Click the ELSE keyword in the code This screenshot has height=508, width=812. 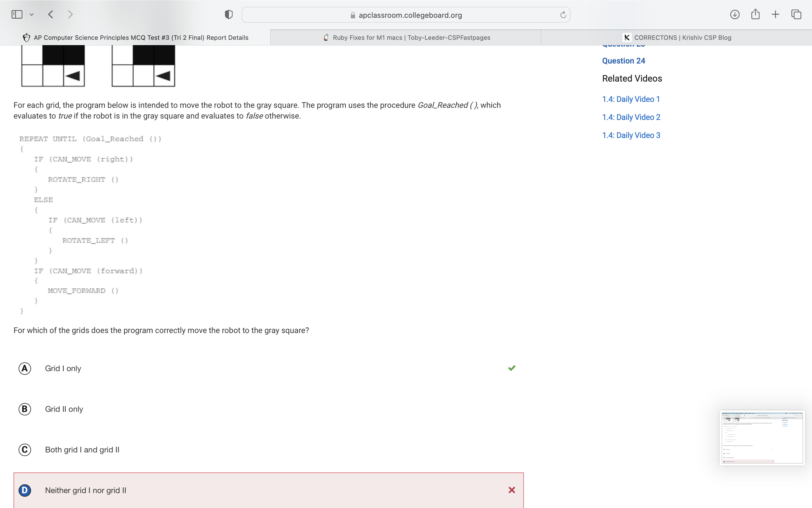coord(43,200)
